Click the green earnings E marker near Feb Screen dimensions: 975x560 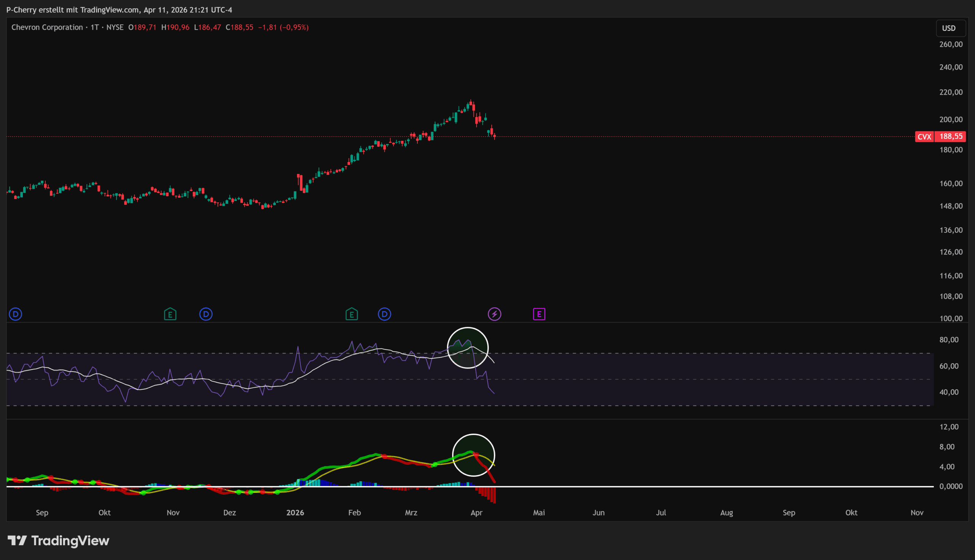[352, 314]
